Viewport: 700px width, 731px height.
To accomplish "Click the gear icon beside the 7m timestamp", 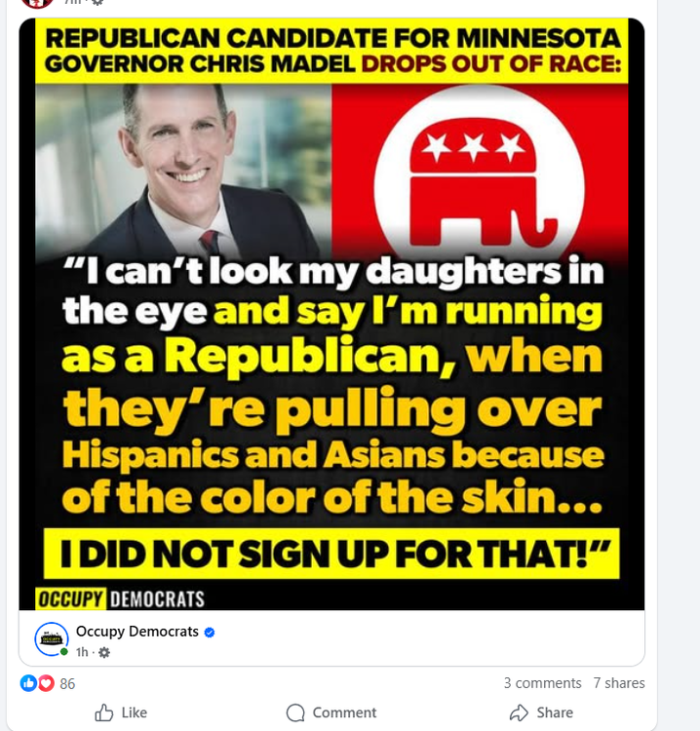I will tap(97, 2).
